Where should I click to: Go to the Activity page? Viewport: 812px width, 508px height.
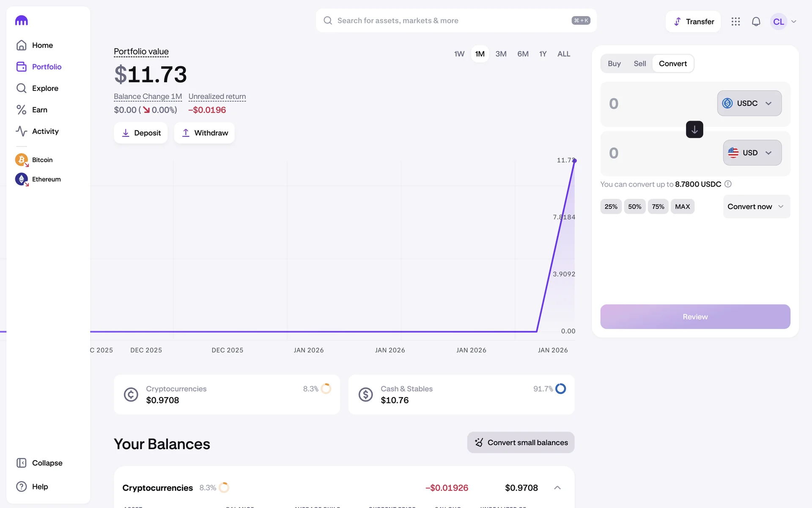pyautogui.click(x=45, y=131)
